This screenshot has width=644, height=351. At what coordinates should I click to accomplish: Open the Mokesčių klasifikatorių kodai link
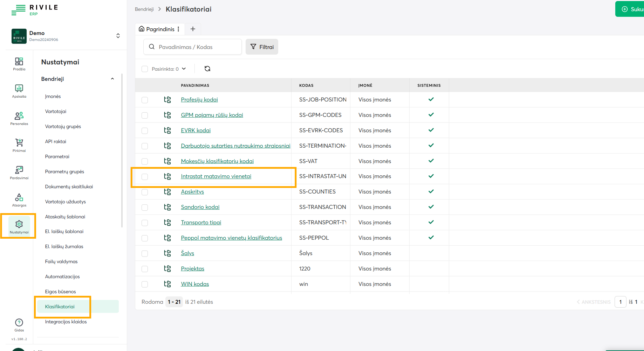[x=217, y=161]
